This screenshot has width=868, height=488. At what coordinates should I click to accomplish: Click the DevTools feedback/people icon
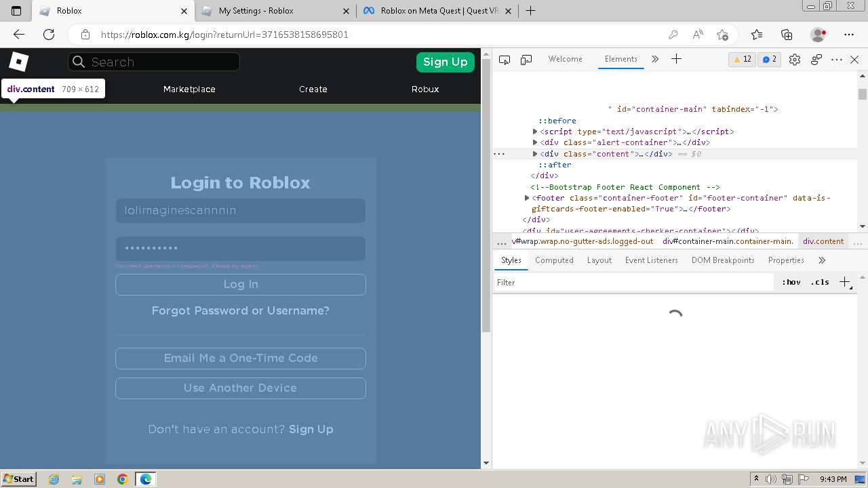point(816,60)
